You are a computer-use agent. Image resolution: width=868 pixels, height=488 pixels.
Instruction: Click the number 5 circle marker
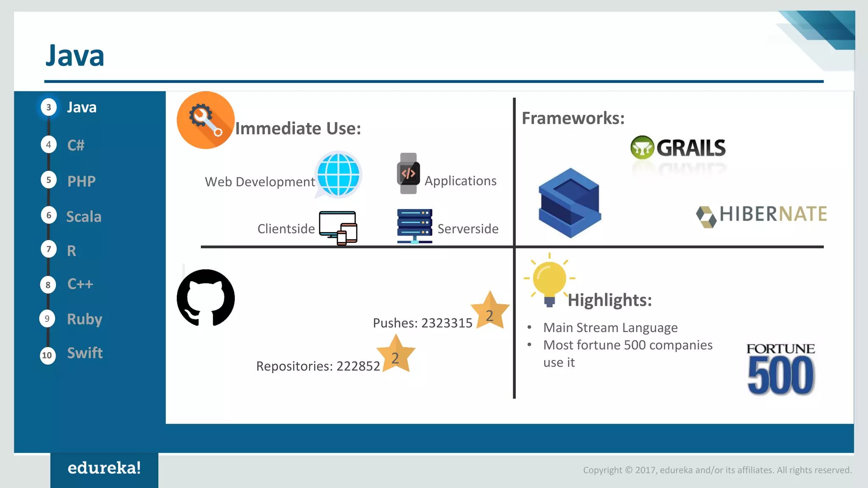pyautogui.click(x=49, y=180)
